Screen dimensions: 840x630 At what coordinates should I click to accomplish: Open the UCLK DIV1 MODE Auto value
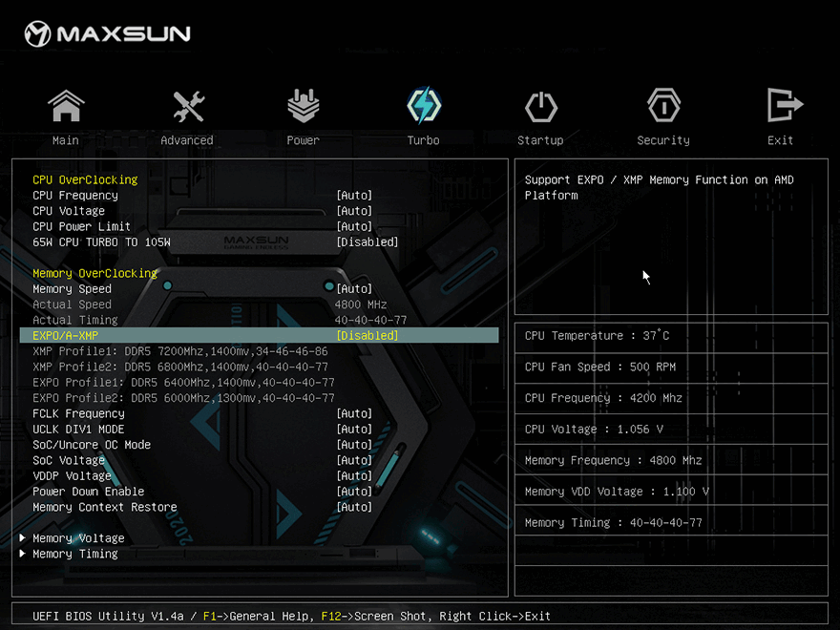(x=354, y=430)
